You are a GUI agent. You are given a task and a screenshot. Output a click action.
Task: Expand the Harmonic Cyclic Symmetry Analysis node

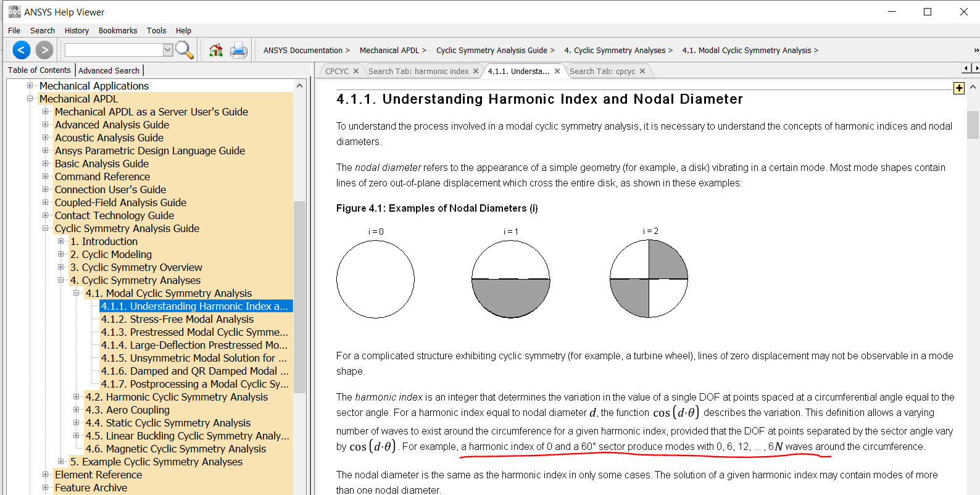(x=77, y=397)
